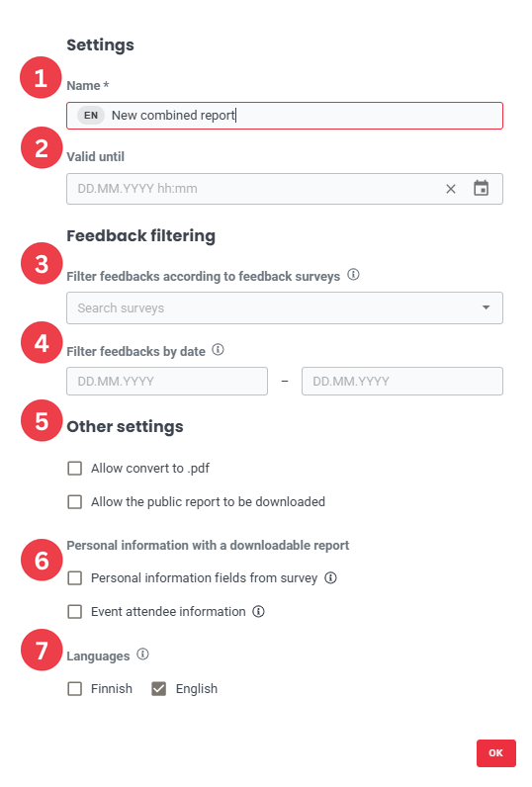Tick the Event attendee information checkbox
The width and height of the screenshot is (532, 787).
75,612
